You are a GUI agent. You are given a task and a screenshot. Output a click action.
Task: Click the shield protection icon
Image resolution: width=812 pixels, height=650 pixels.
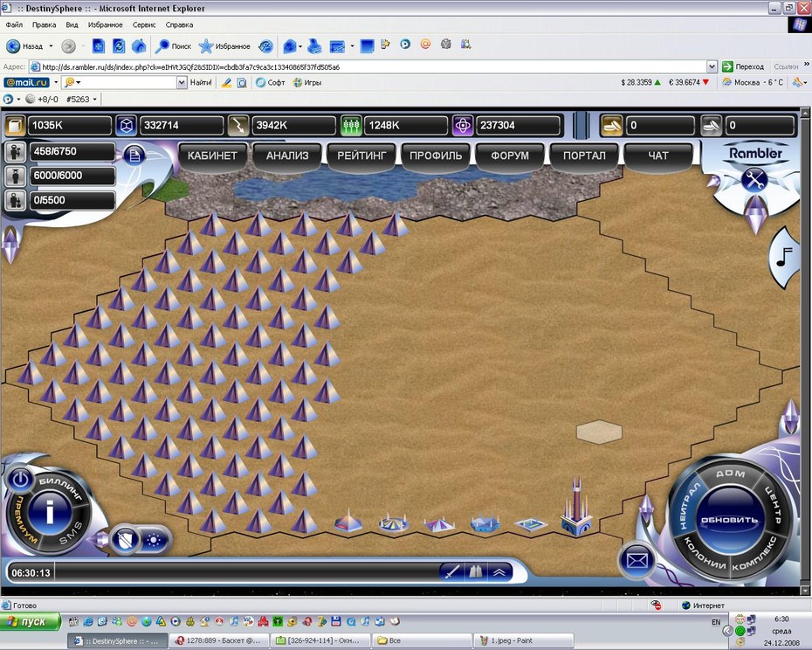(x=126, y=540)
